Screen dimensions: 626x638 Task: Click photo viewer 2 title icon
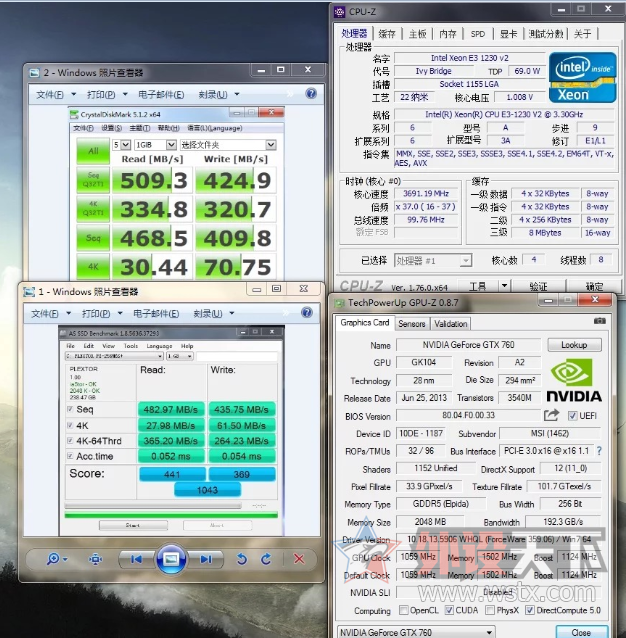35,73
